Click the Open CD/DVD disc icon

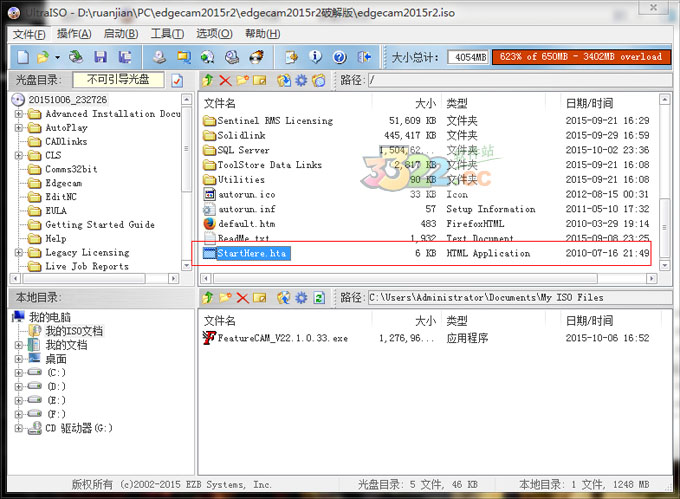click(76, 57)
